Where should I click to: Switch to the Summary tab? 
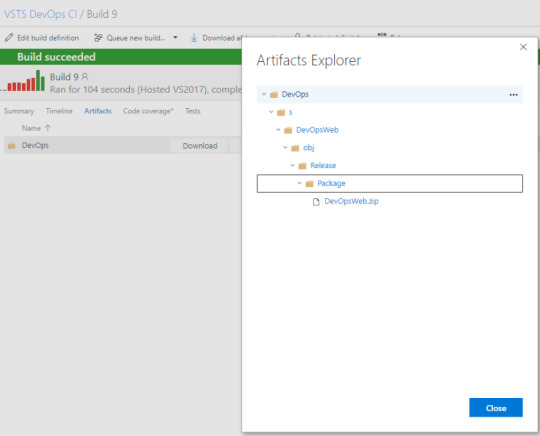coord(19,111)
